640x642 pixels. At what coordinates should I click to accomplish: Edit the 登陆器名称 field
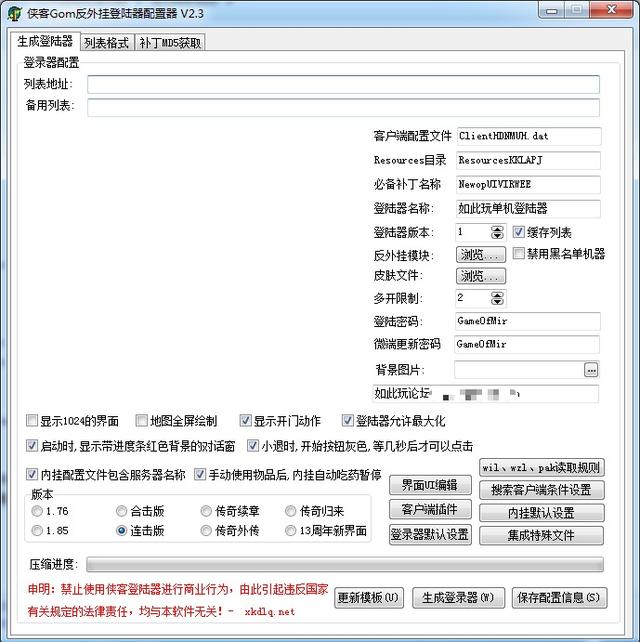[528, 208]
